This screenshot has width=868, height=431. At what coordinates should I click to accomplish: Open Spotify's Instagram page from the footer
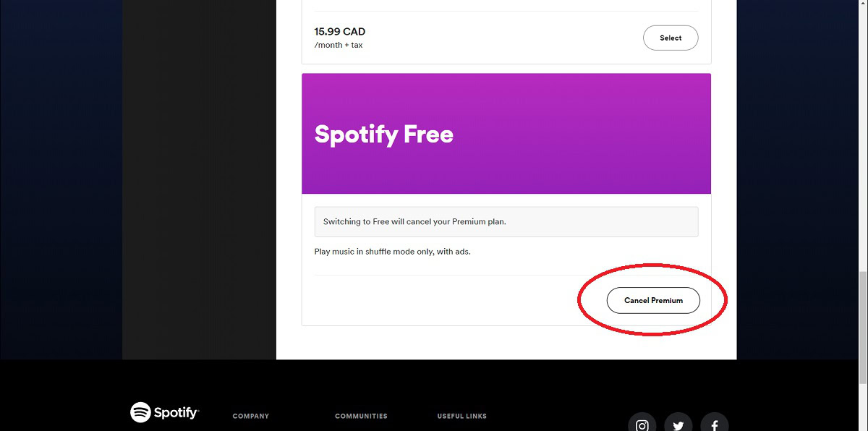[642, 424]
